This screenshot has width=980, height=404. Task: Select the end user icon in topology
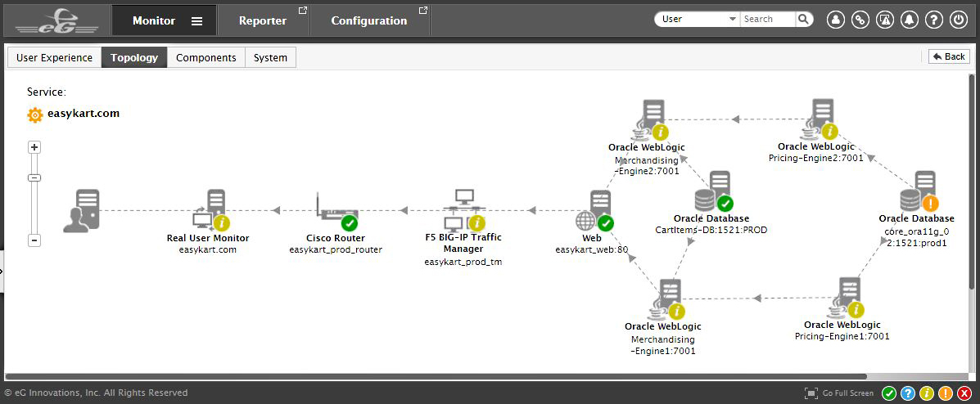(x=81, y=211)
